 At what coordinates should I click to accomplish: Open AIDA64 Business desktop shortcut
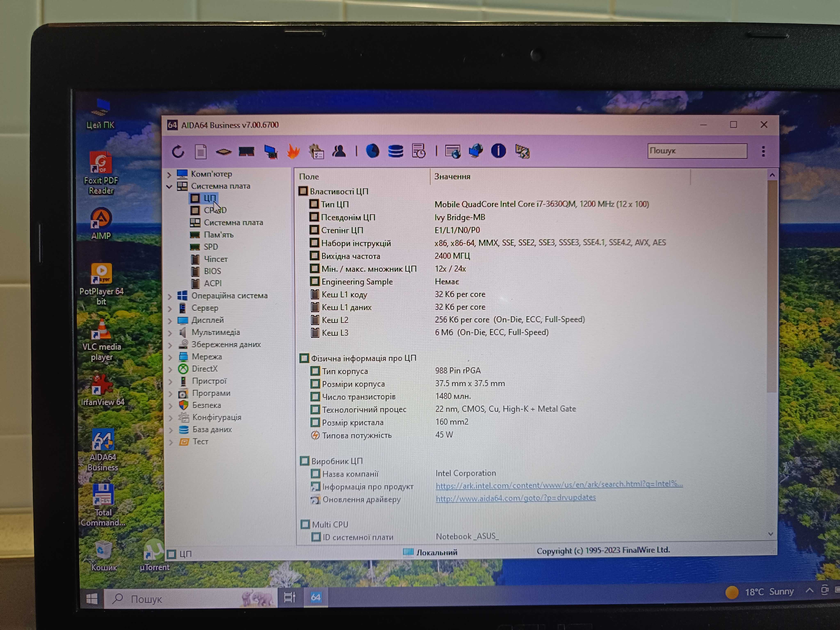pos(103,450)
